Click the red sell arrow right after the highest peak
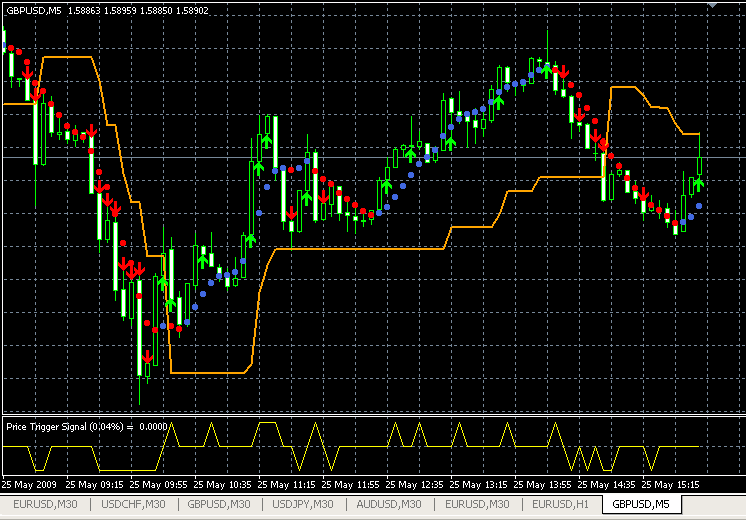The width and height of the screenshot is (746, 520). tap(564, 72)
